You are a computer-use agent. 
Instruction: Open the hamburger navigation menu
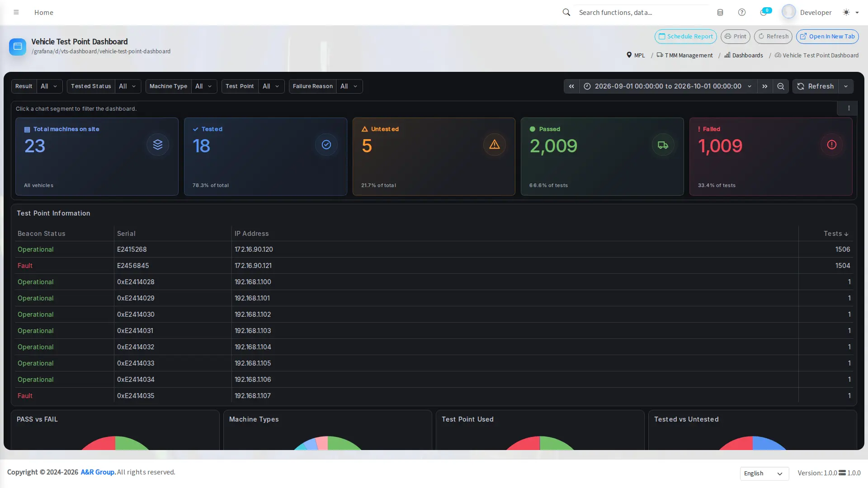[16, 12]
